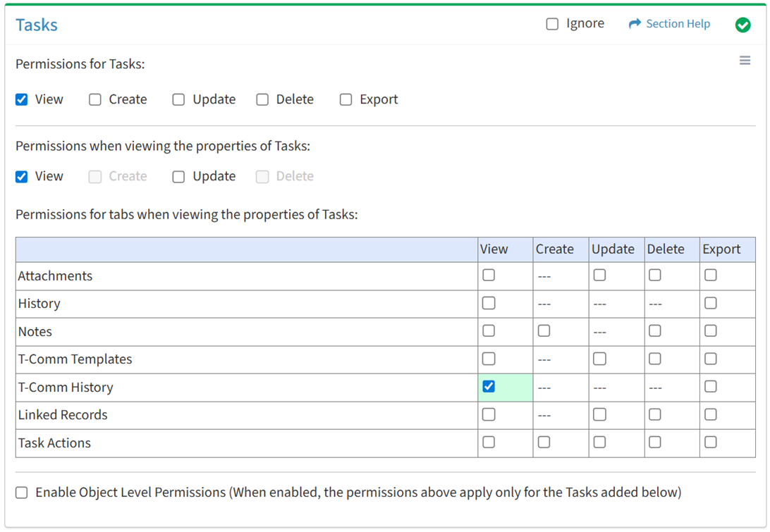Image resolution: width=770 pixels, height=532 pixels.
Task: Check Create for Notes row
Action: click(x=544, y=331)
